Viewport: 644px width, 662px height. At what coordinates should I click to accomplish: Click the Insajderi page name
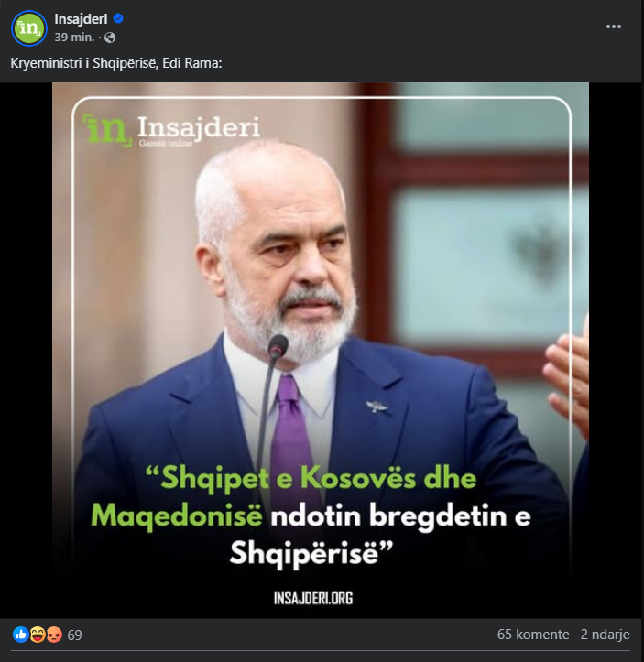click(x=81, y=19)
